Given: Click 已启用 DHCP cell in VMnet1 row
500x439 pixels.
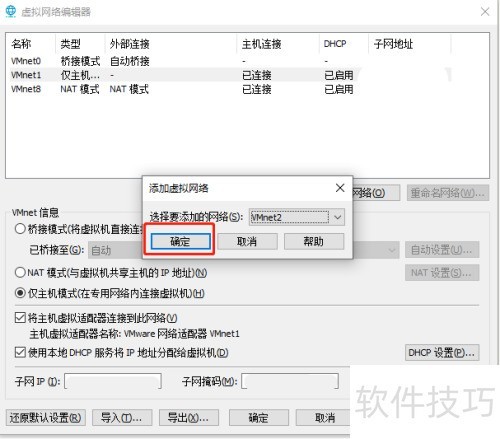Looking at the screenshot, I should click(339, 75).
